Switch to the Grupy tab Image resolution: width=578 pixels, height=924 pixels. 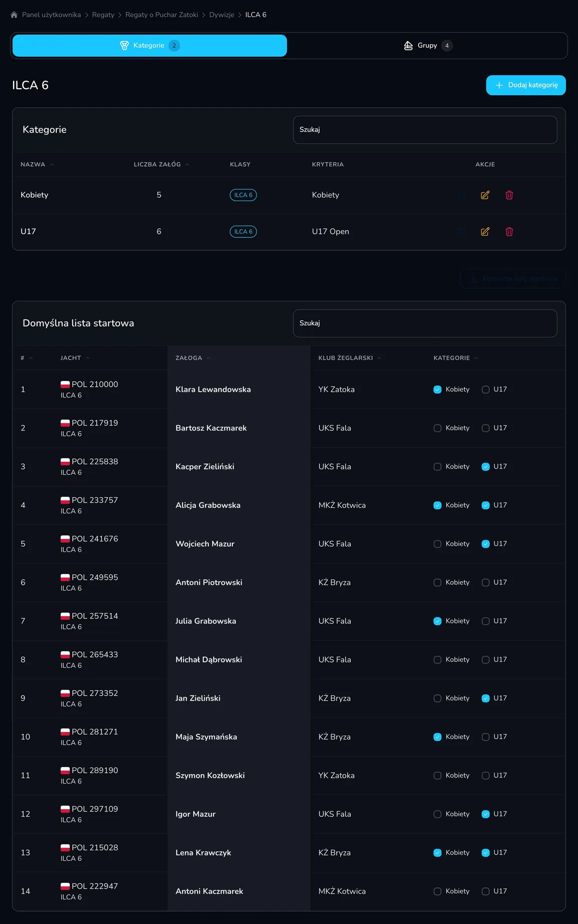point(428,46)
